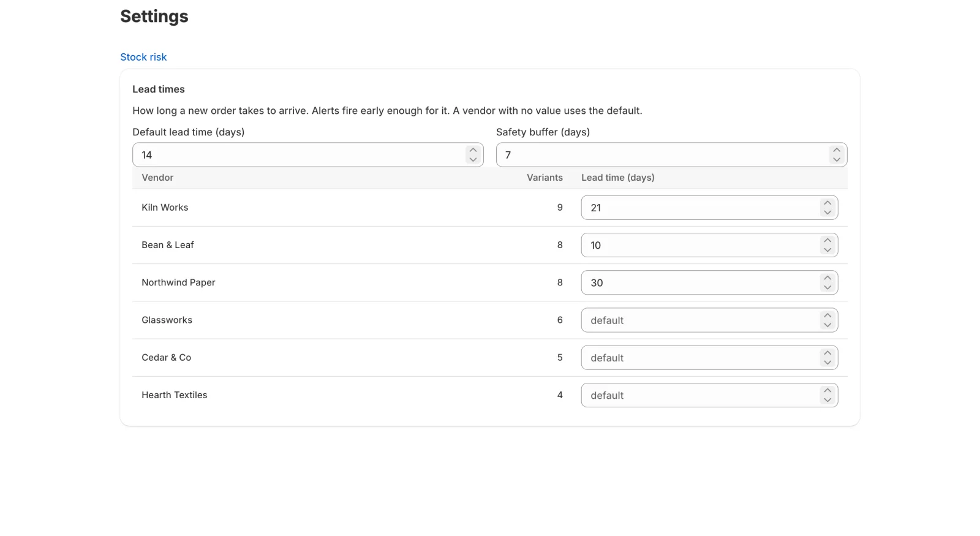Screen dimensions: 980x536
Task: Select the Glassworks vendor name
Action: [x=167, y=320]
